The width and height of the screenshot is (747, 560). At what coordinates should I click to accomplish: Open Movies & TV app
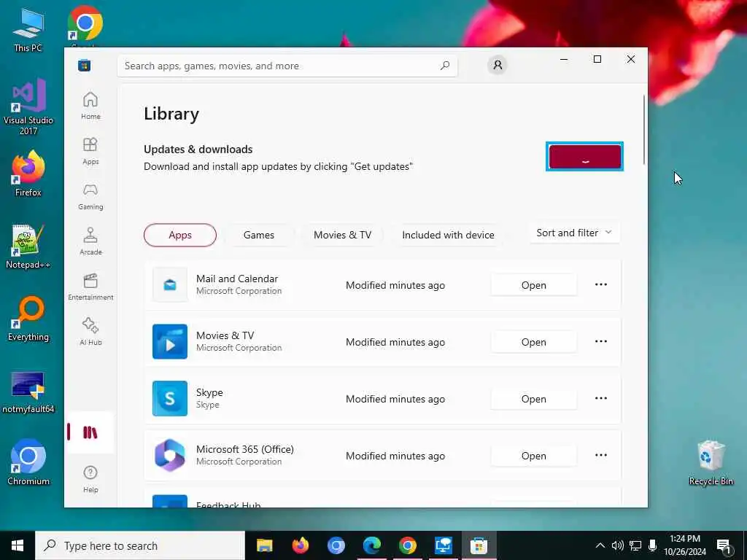533,342
